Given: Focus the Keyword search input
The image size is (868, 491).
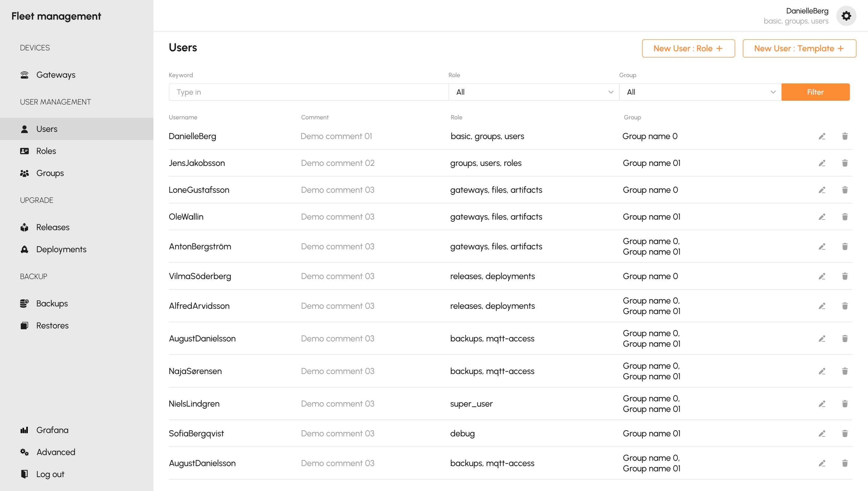Looking at the screenshot, I should [309, 92].
